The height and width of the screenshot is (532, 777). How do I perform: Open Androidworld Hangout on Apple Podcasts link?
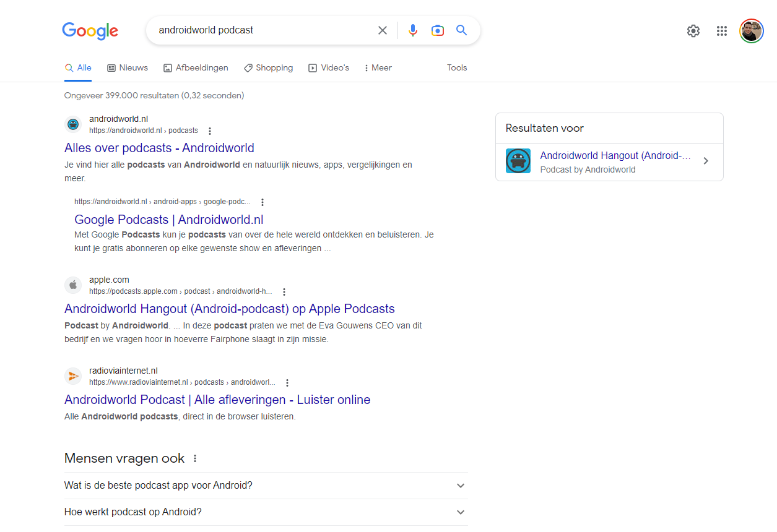[230, 309]
